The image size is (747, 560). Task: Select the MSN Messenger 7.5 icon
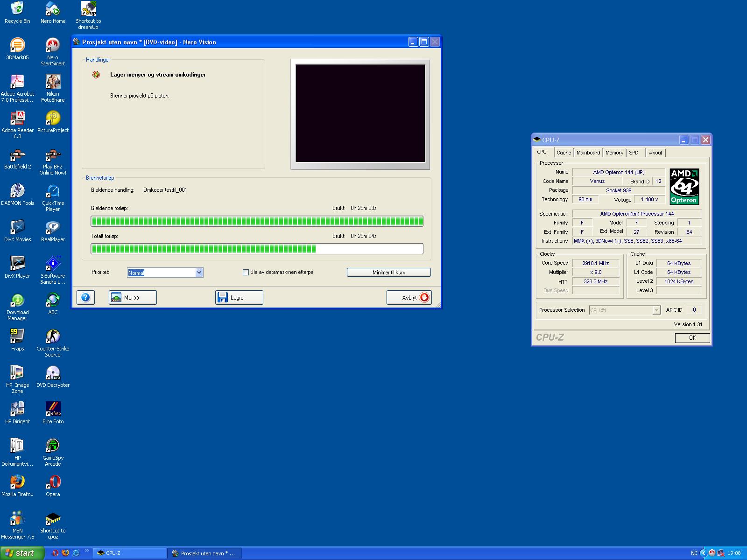[17, 525]
